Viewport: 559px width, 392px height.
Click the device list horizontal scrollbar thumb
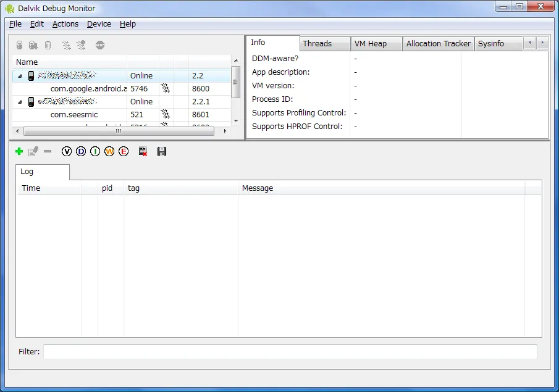[119, 131]
